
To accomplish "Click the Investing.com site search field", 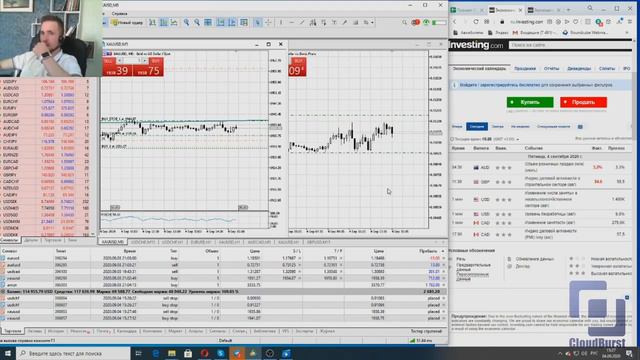I will [x=570, y=45].
